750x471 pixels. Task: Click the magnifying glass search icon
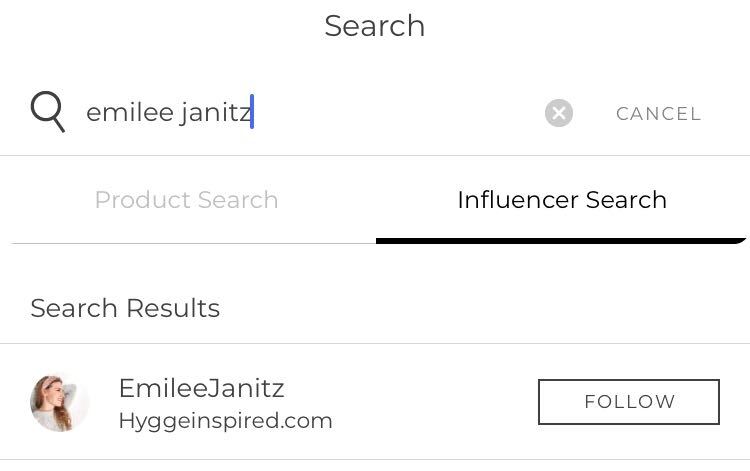47,111
